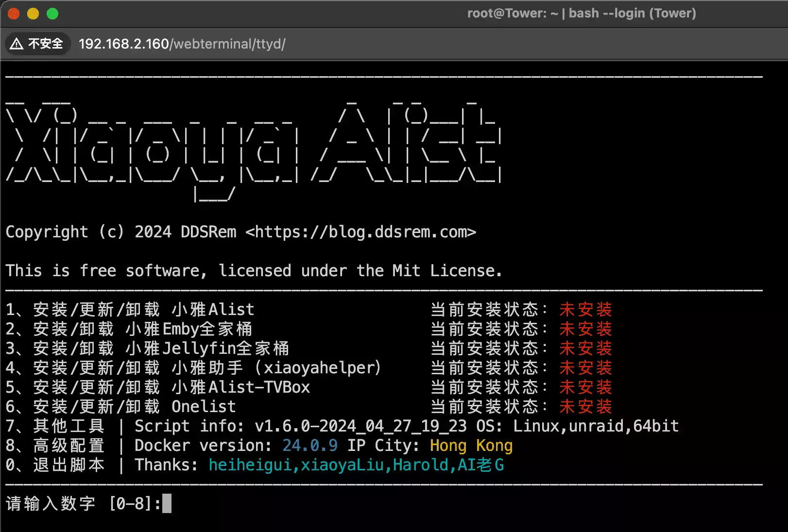Click menu option 0 退出脚本
The image size is (788, 532).
click(x=55, y=465)
